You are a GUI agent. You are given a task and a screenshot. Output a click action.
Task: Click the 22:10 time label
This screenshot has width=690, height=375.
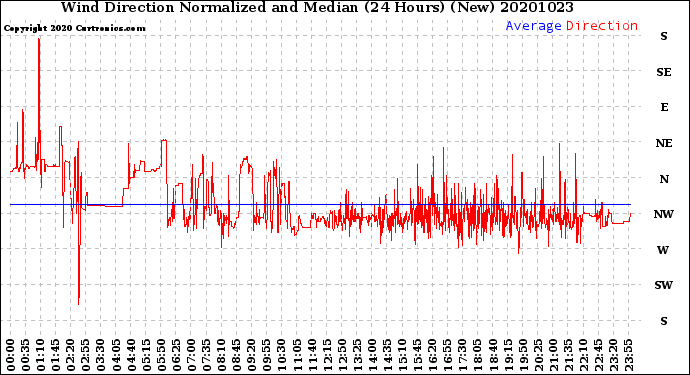point(583,355)
